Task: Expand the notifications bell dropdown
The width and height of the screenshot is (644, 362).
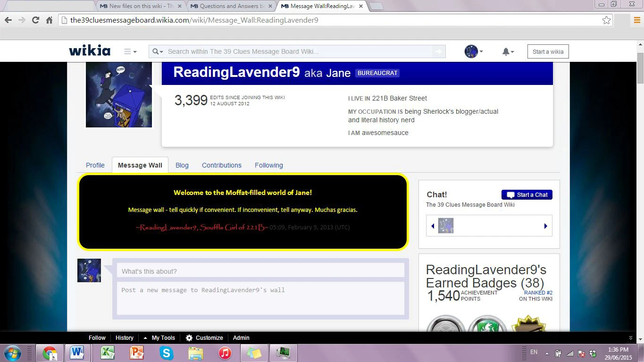Action: pyautogui.click(x=508, y=51)
